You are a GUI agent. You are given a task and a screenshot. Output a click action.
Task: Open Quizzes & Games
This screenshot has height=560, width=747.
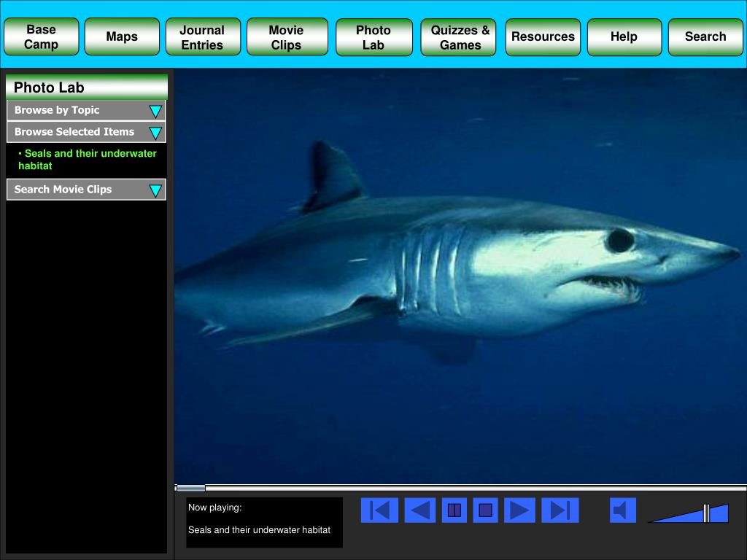pos(458,37)
